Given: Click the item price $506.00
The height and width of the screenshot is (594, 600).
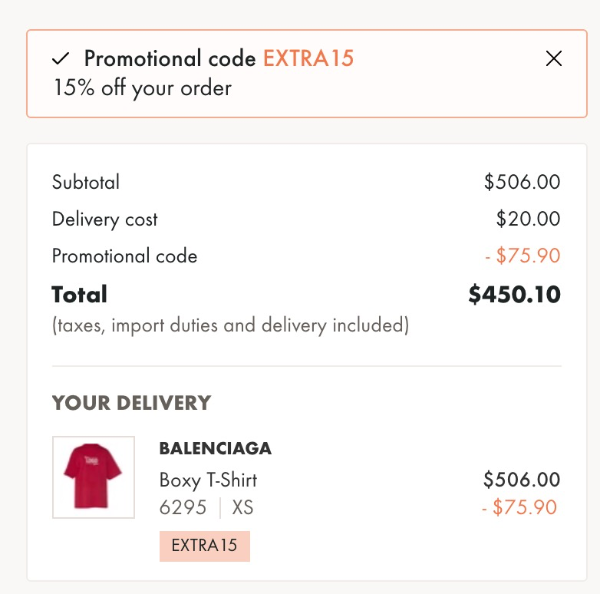Looking at the screenshot, I should pos(522,480).
